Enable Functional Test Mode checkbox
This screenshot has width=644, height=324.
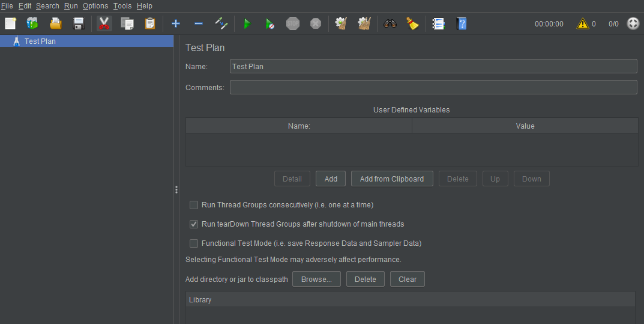[x=194, y=243]
